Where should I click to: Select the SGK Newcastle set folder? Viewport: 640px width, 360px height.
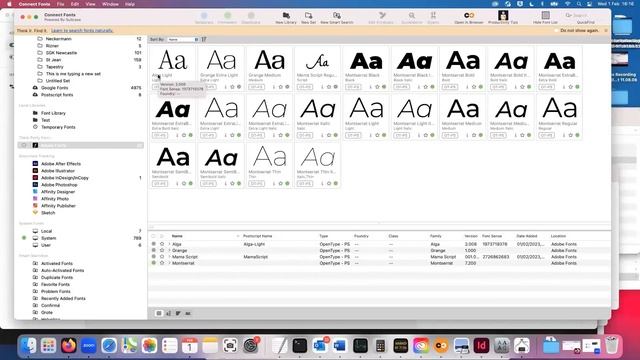61,53
